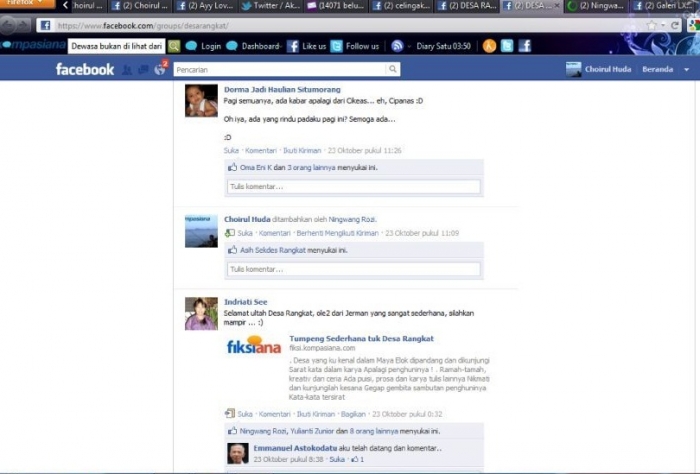Click Ningwang Rozi in ditambahkan oleh text
The width and height of the screenshot is (700, 474).
pyautogui.click(x=352, y=219)
